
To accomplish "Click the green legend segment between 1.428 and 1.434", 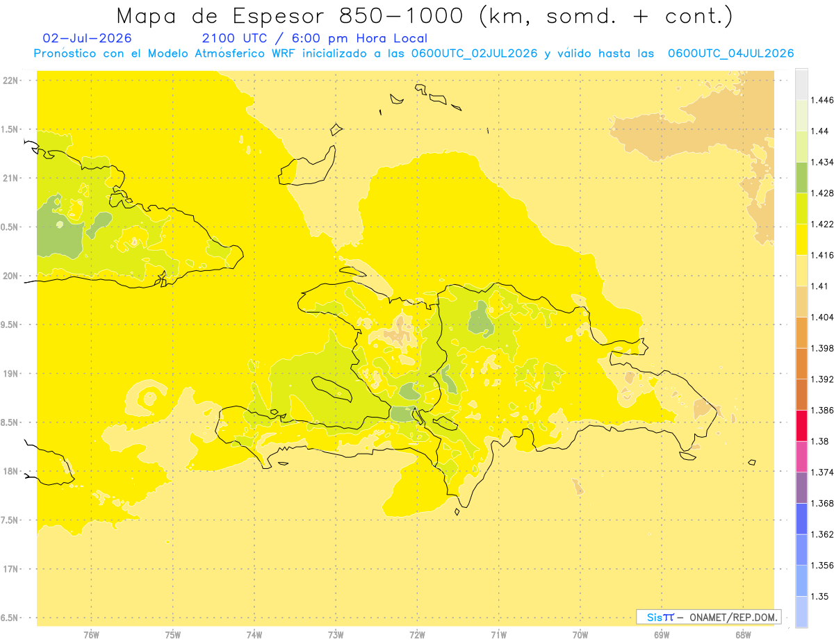I will [x=801, y=177].
